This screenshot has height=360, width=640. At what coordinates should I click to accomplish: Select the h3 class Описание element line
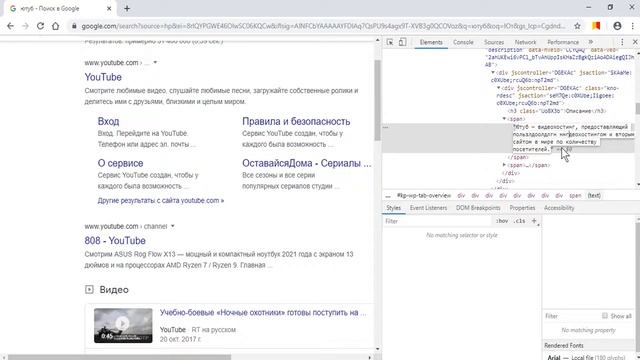[x=557, y=111]
